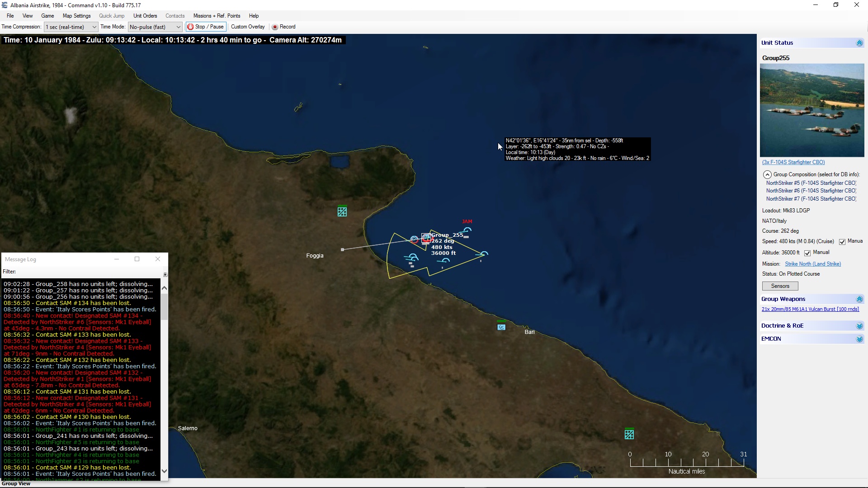This screenshot has width=868, height=488.
Task: Click the Record button icon
Action: coord(275,27)
